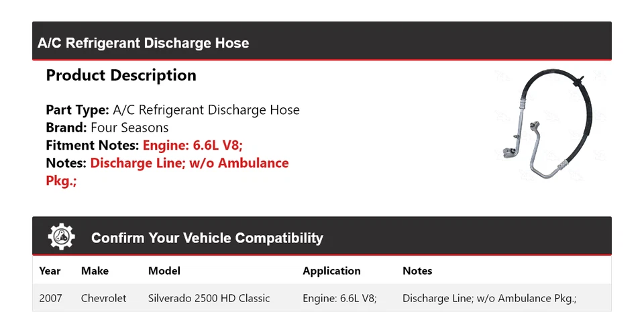Click the Confirm Your Vehicle Compatibility heading
This screenshot has width=644, height=333.
(207, 238)
